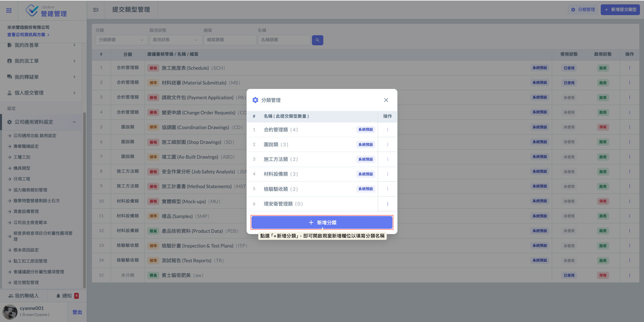Go to 提交類型管理 in sidebar
Screen dimensions: 644x322
click(x=26, y=282)
